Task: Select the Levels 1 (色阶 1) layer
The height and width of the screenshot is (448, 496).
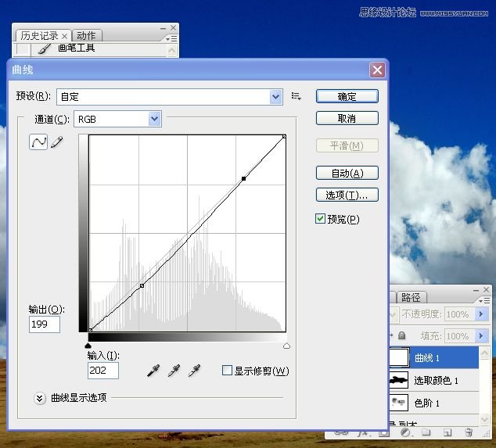Action: 434,403
